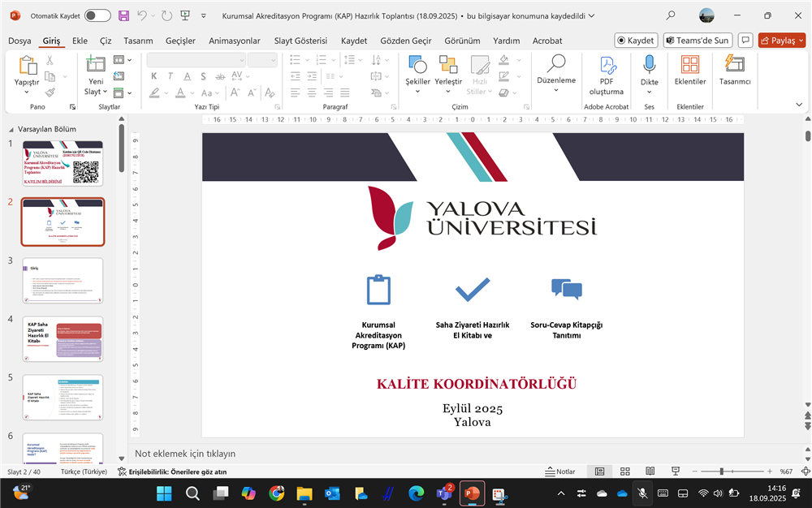Open the Geçişler ribbon tab

click(x=180, y=41)
